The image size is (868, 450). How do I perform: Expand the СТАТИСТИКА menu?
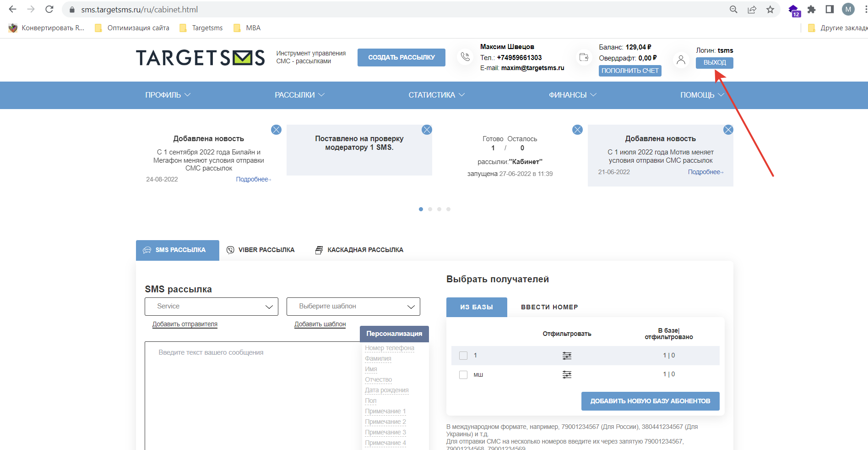coord(436,95)
